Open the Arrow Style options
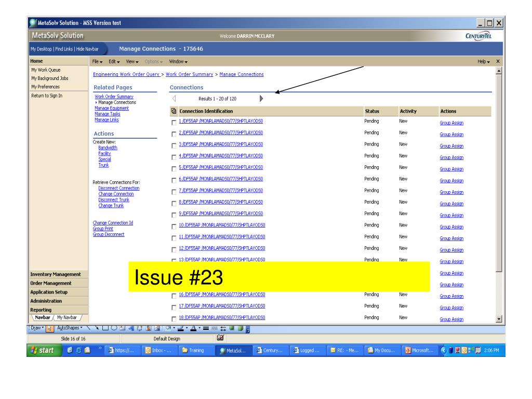 coord(223,328)
